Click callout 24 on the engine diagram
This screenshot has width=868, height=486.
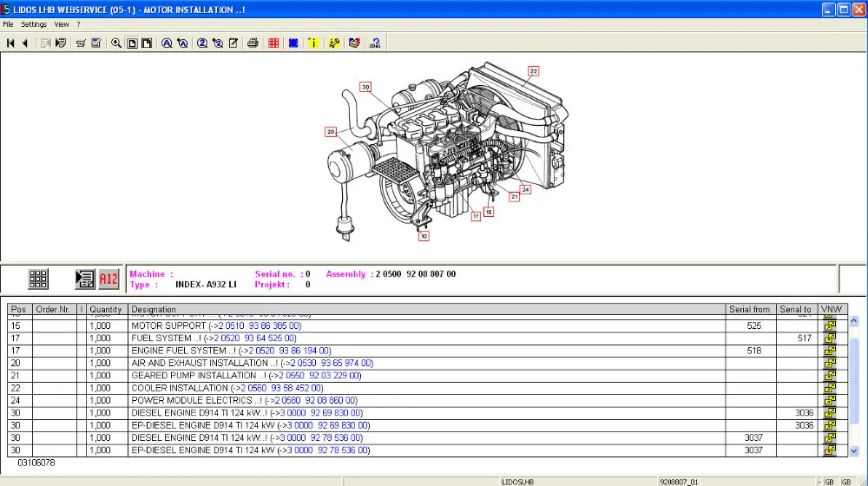point(525,189)
